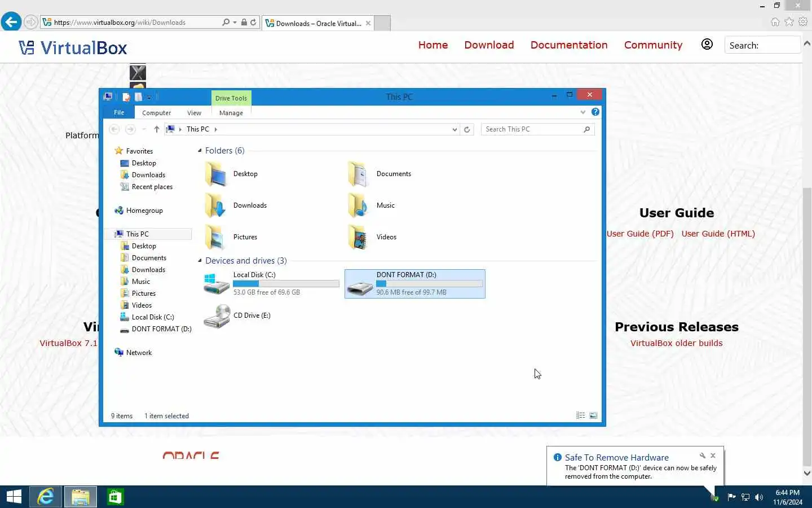Screen dimensions: 812x508
Task: Click the Properties quick access toolbar icon
Action: 126,97
